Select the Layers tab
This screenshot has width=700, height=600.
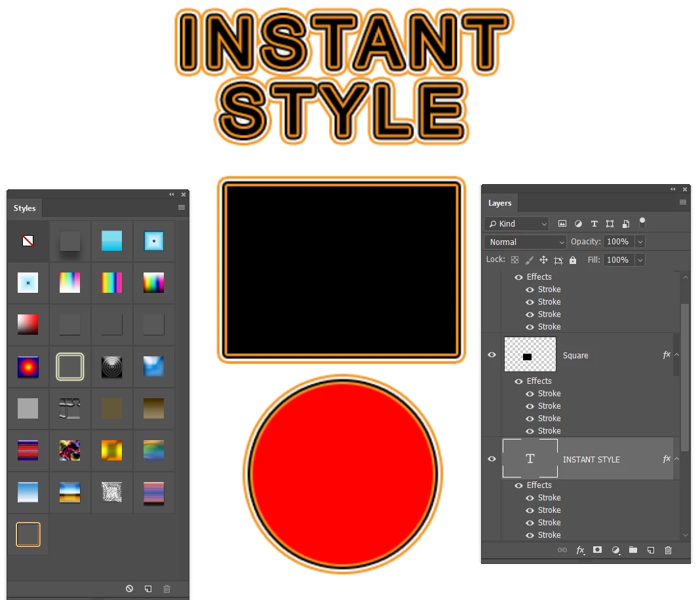[x=499, y=203]
